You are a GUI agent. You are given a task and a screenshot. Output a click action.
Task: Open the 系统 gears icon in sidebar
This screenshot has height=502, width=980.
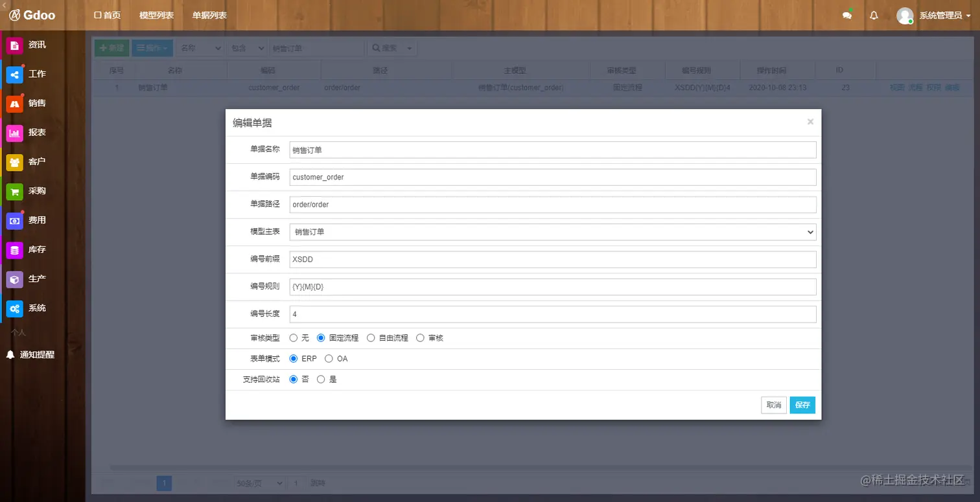point(14,308)
